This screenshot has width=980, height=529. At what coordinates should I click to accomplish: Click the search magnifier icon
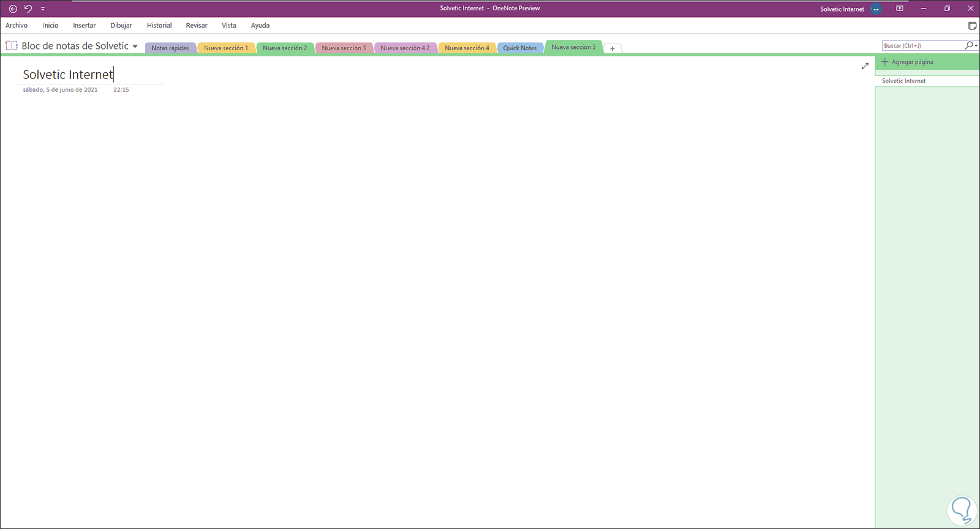[x=968, y=45]
